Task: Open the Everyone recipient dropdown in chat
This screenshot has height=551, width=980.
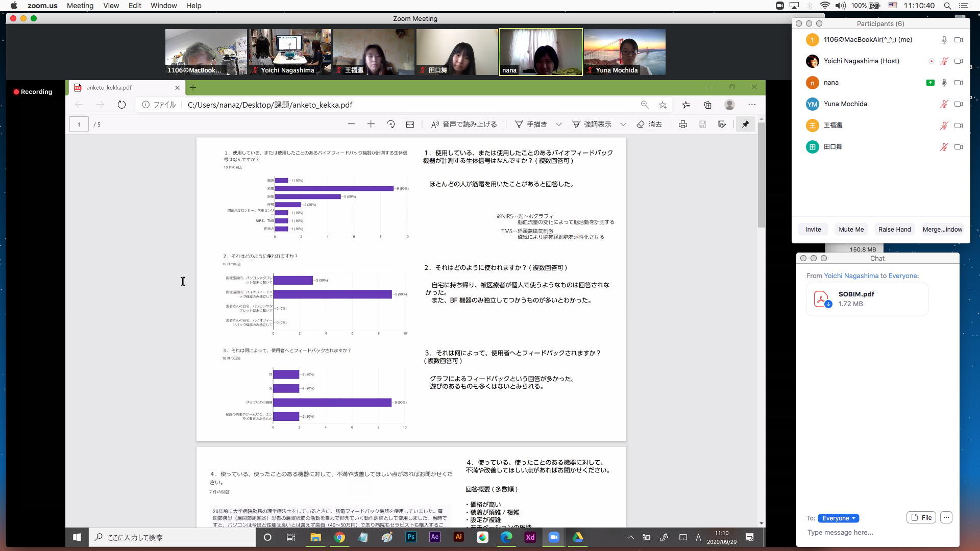Action: point(838,518)
